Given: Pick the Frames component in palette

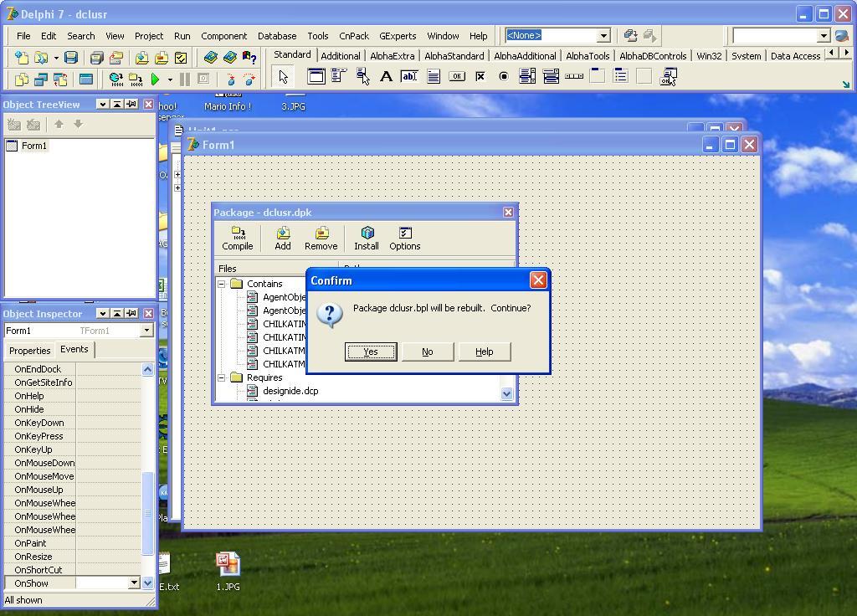Looking at the screenshot, I should pyautogui.click(x=316, y=76).
